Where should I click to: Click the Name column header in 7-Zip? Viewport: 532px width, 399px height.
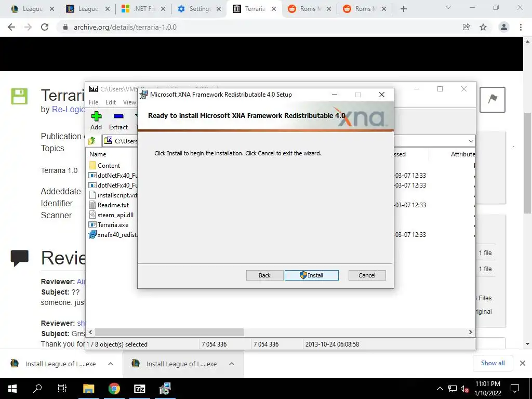click(x=98, y=154)
